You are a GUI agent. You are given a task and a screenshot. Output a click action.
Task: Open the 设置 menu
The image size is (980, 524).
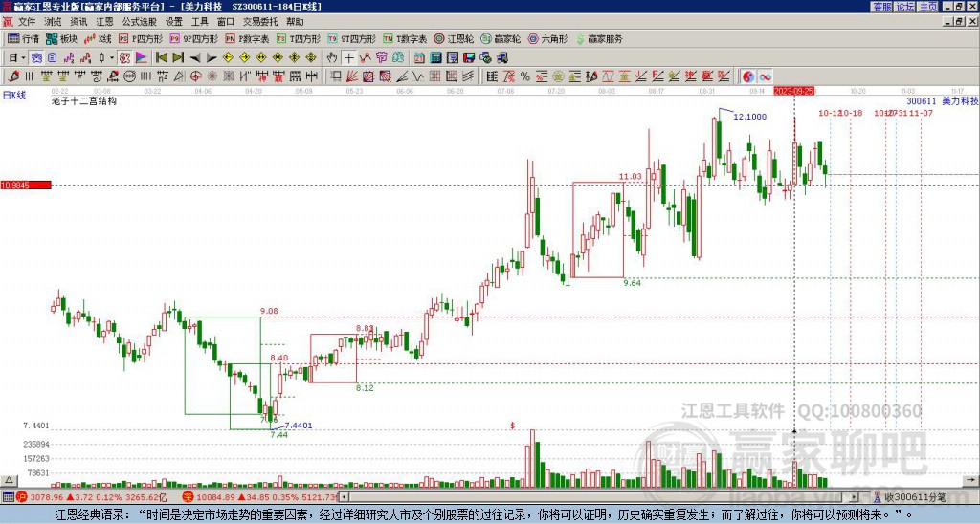pos(174,22)
